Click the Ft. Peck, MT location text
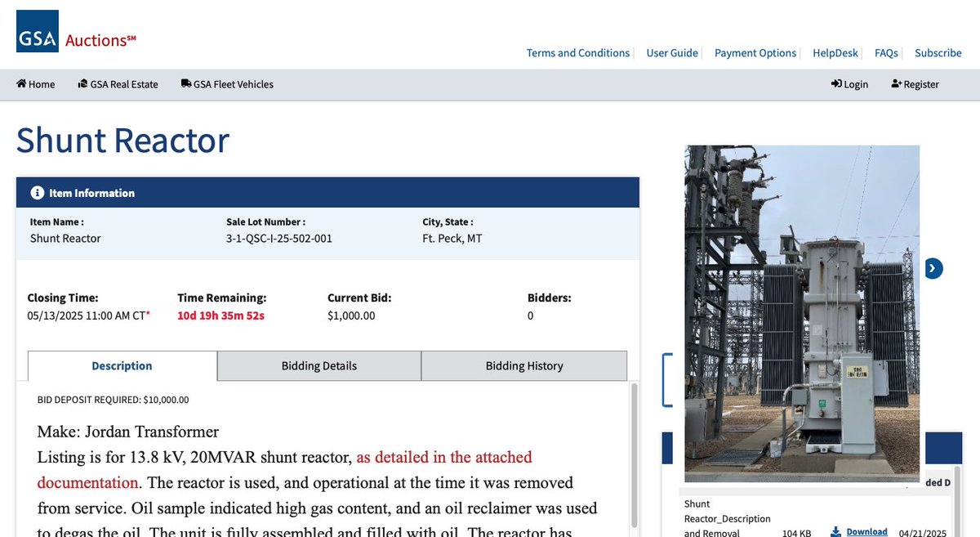This screenshot has height=537, width=980. click(x=452, y=239)
